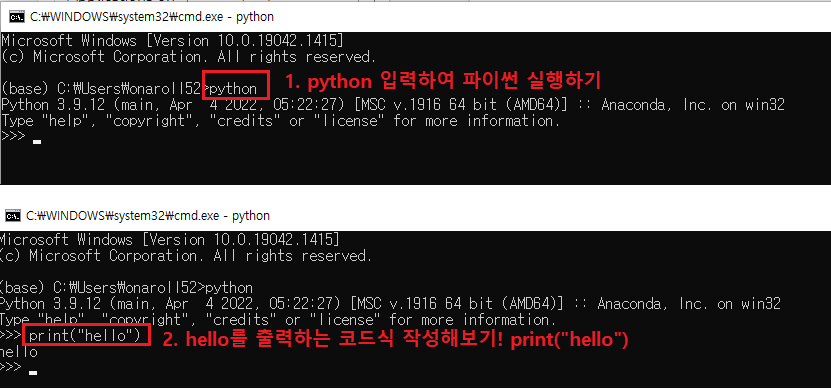Viewport: 831px width, 389px height.
Task: Click the typed 'python' command in upper console
Action: (x=234, y=89)
